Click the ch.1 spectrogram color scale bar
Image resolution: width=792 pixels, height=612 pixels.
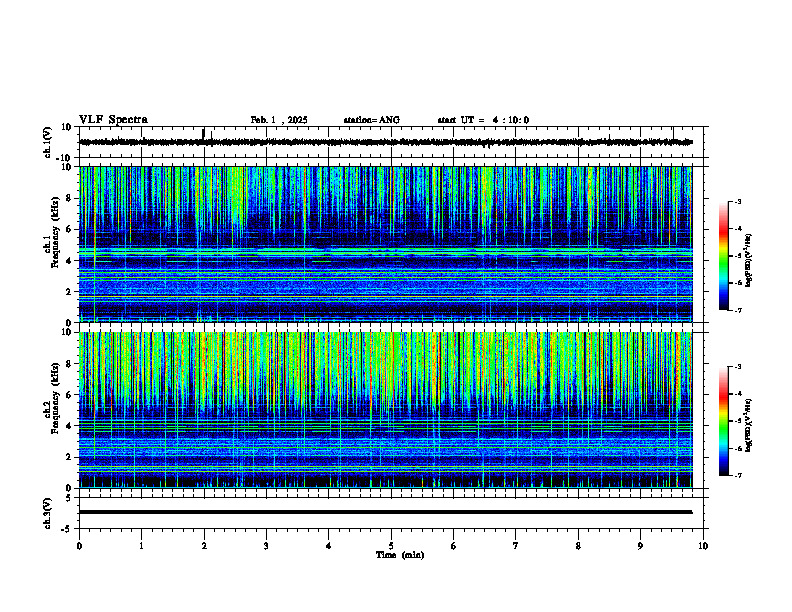723,256
